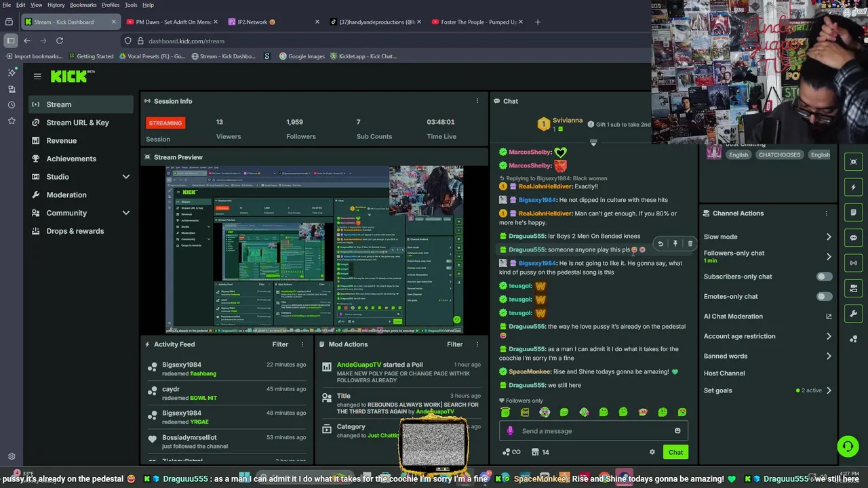Click the document widget icon in right sidebar
Screen dimensions: 868x488
tap(854, 212)
